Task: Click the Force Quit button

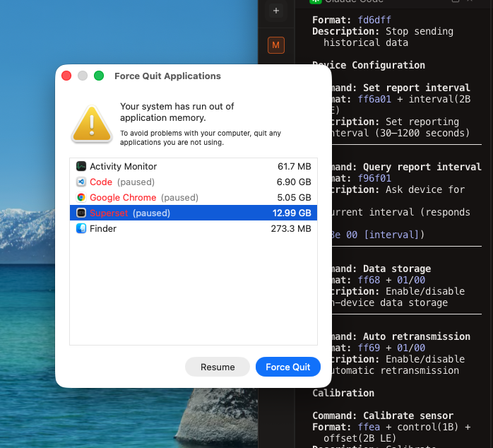Action: pyautogui.click(x=287, y=367)
